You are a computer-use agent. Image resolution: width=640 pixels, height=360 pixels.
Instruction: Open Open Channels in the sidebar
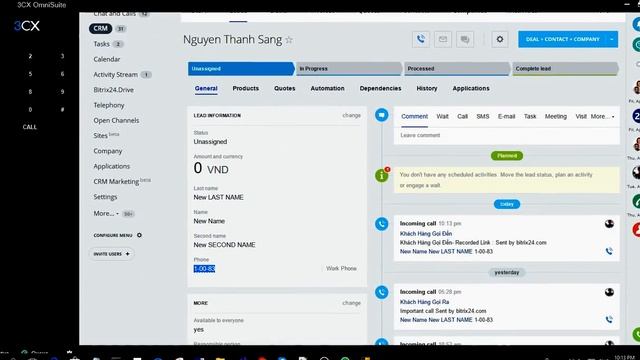point(116,121)
